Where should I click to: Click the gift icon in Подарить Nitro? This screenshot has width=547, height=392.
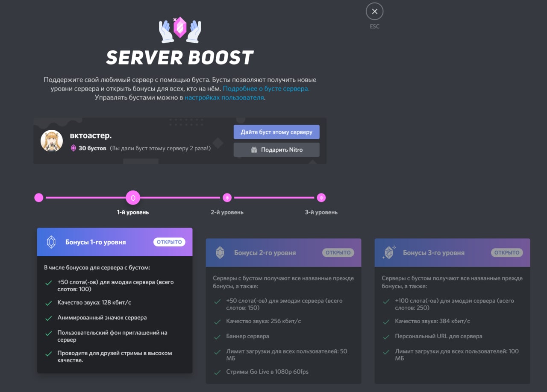(254, 150)
